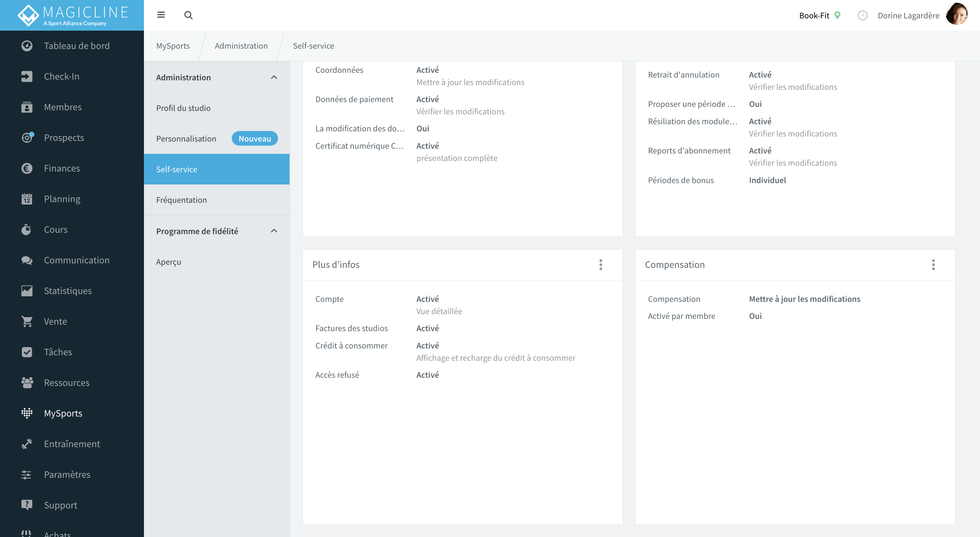Click the search magnifier icon
Image resolution: width=980 pixels, height=537 pixels.
188,15
